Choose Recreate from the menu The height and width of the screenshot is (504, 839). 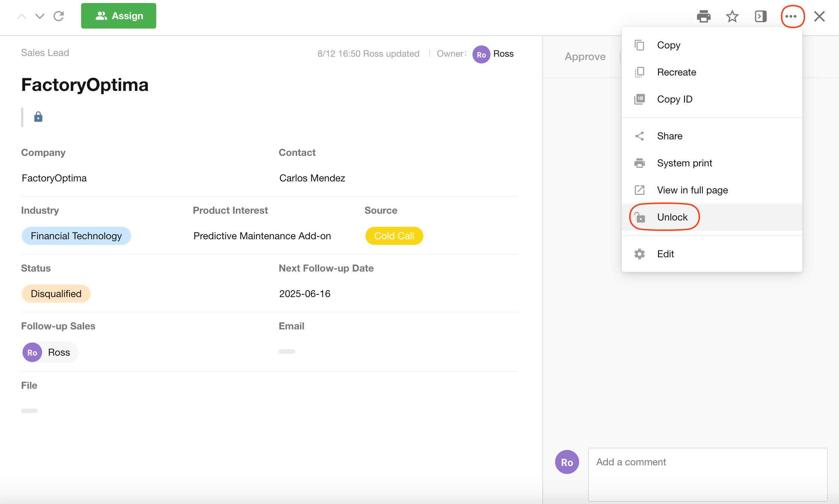pyautogui.click(x=712, y=72)
